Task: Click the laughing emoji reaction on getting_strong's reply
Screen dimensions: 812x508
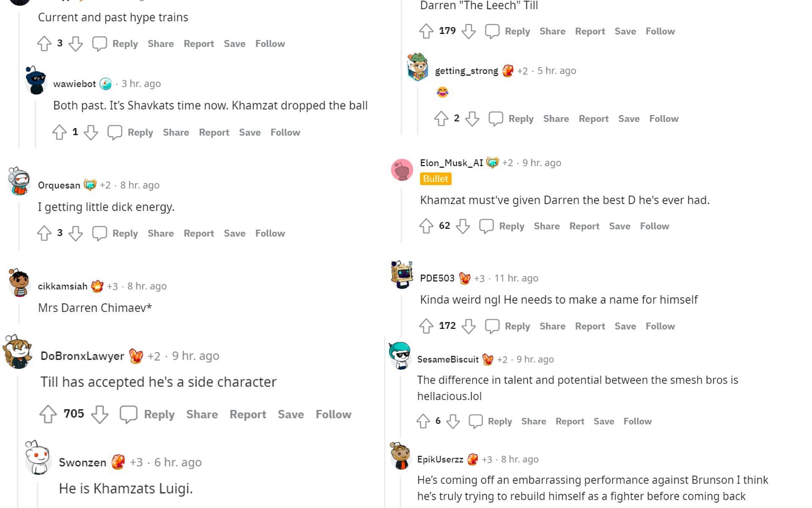Action: pos(442,92)
